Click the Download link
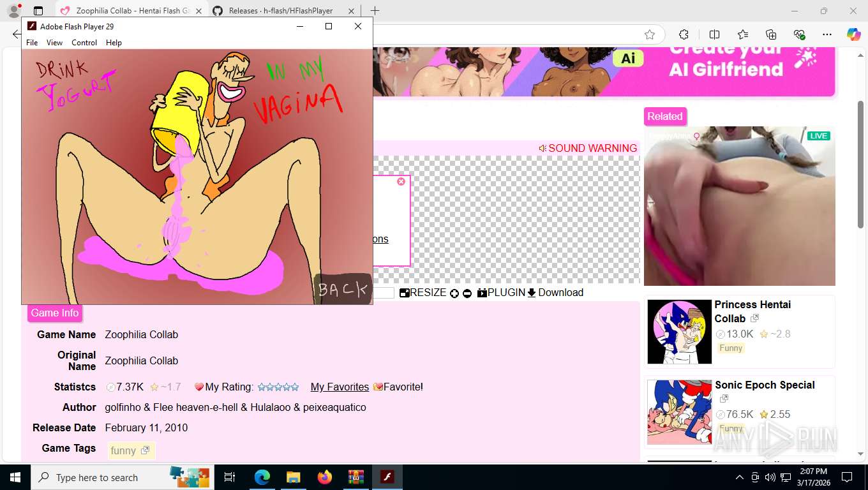This screenshot has width=868, height=490. coord(555,292)
